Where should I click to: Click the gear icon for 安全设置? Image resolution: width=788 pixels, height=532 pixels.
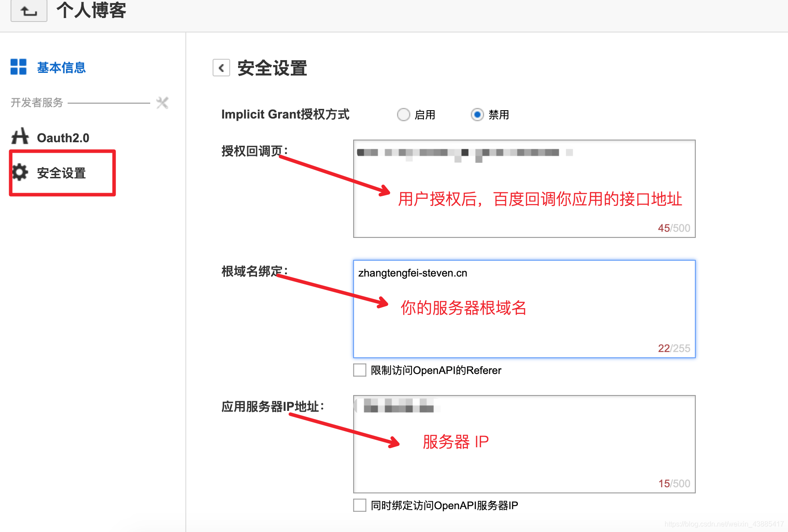20,172
